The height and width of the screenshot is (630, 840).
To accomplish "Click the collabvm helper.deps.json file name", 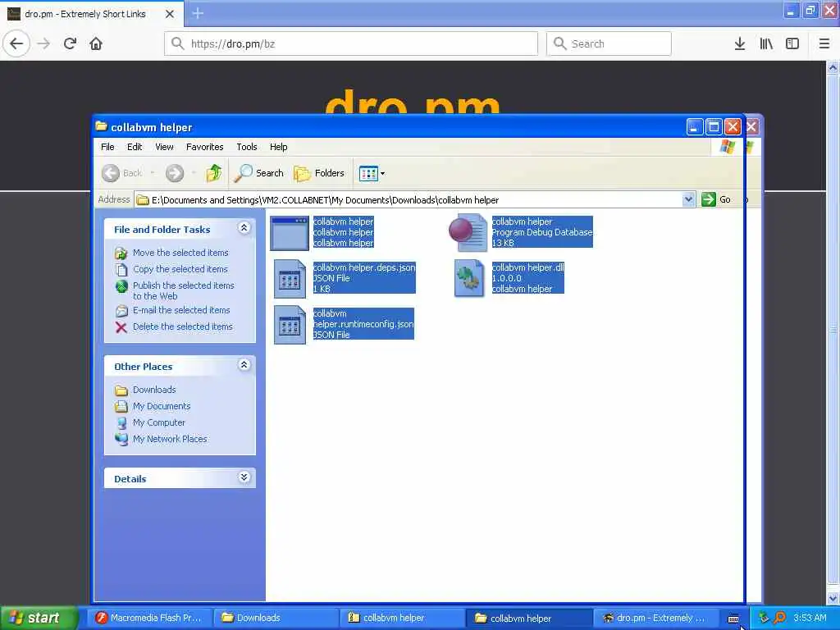I will pyautogui.click(x=363, y=267).
